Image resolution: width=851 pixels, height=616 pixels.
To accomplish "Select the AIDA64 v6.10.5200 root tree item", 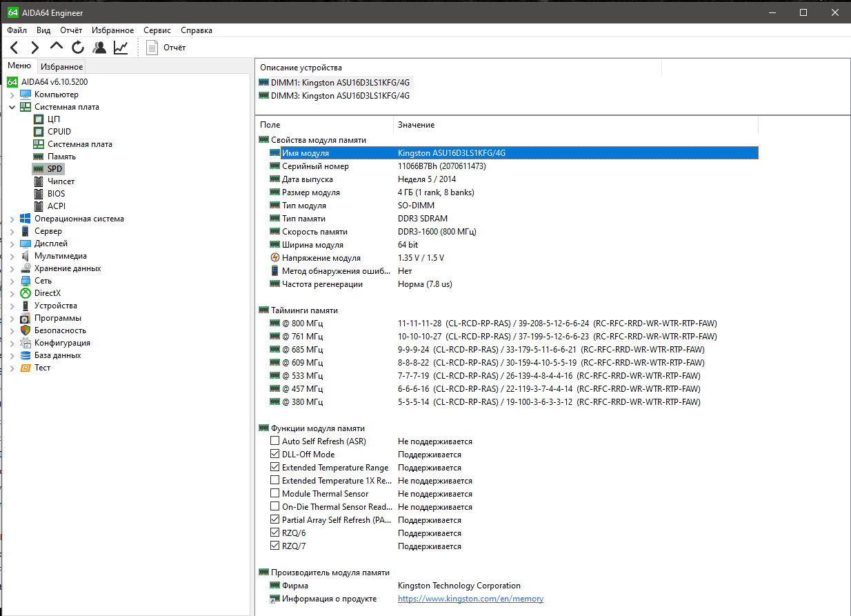I will [x=47, y=82].
